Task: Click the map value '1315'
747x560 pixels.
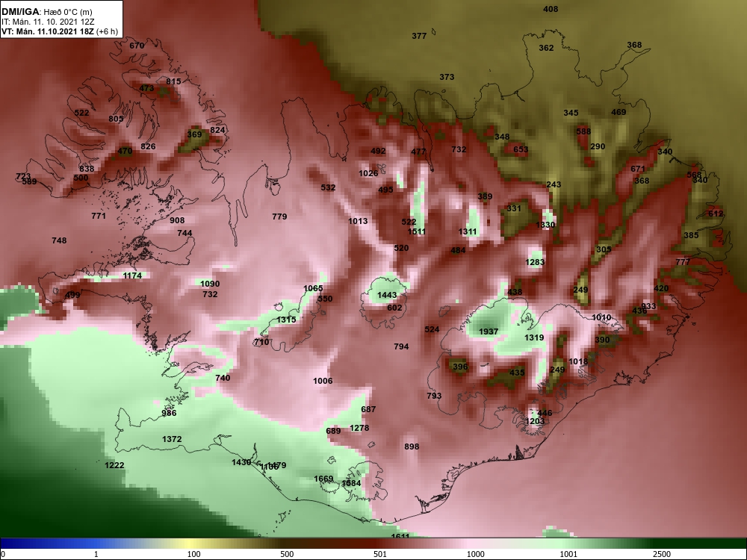Action: [x=286, y=320]
